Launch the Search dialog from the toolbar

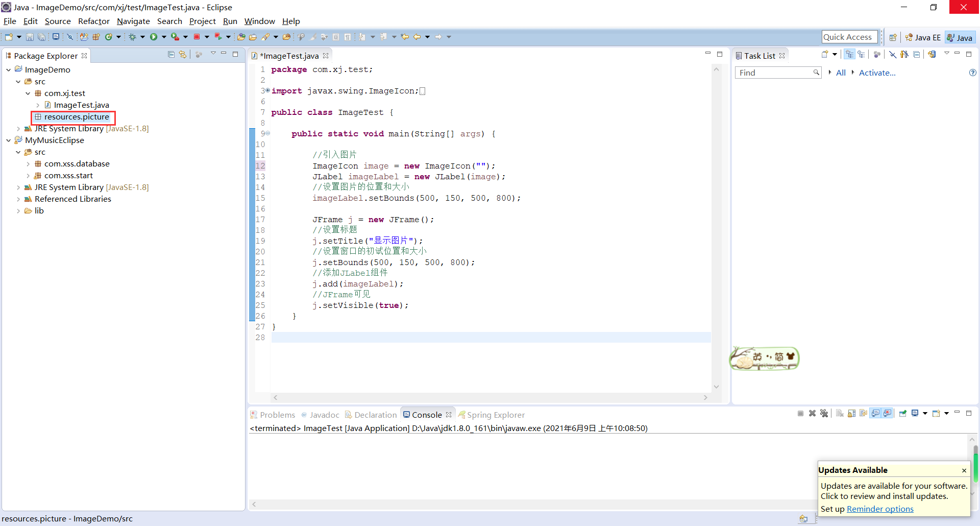tap(265, 37)
